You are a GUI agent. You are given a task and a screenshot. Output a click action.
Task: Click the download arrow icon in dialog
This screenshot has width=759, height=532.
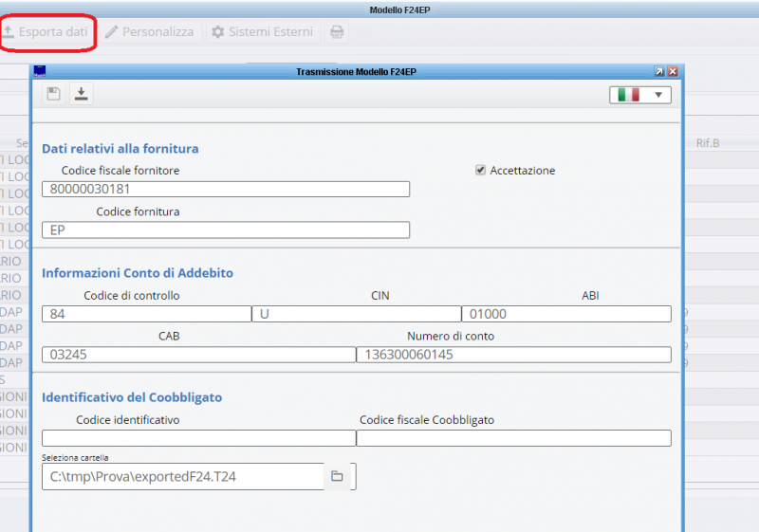82,93
